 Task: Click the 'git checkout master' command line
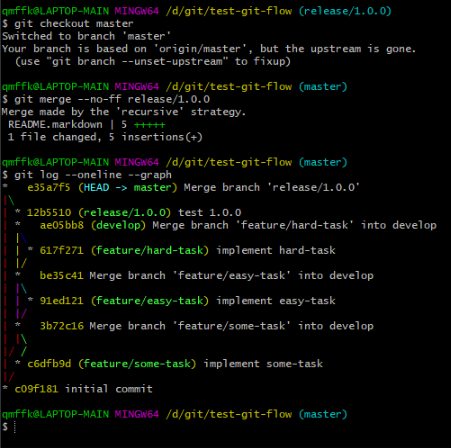pos(67,24)
